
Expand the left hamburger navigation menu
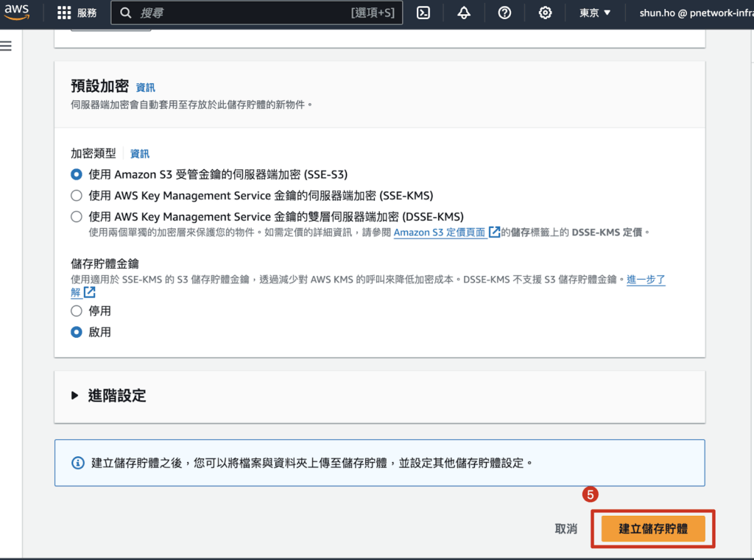coord(7,46)
